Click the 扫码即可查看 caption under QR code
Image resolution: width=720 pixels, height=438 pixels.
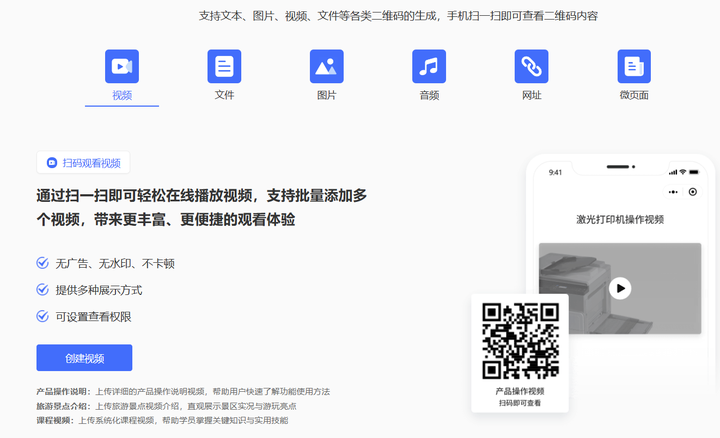[x=520, y=403]
